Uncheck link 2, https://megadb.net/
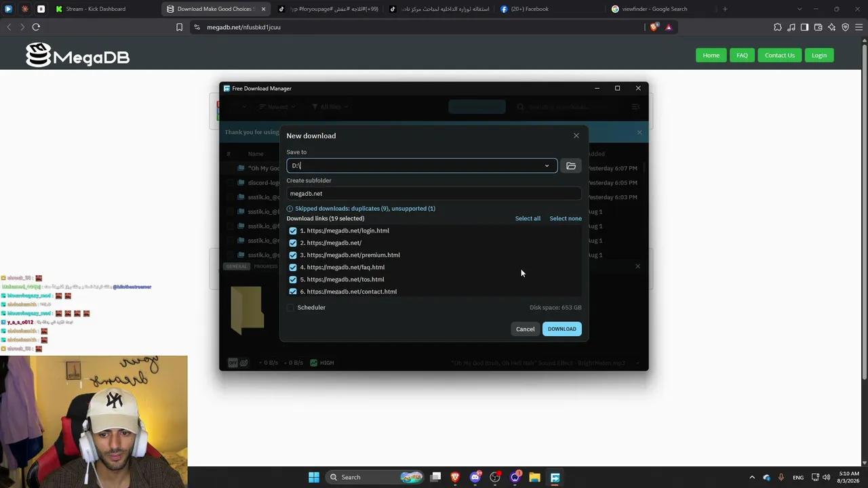Viewport: 868px width, 488px height. 293,243
